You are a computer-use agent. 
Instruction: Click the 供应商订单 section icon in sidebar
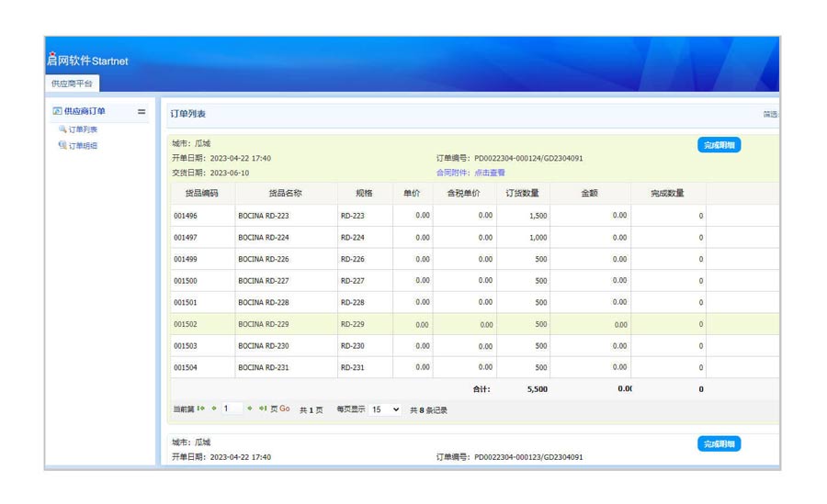pos(57,111)
